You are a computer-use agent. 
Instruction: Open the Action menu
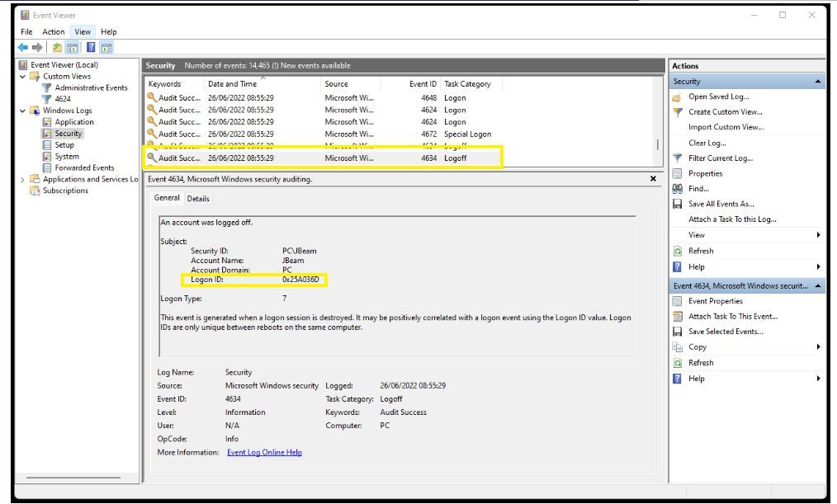54,32
